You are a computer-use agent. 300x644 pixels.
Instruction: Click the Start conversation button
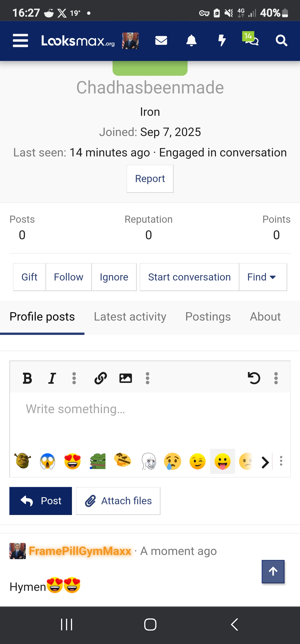189,277
